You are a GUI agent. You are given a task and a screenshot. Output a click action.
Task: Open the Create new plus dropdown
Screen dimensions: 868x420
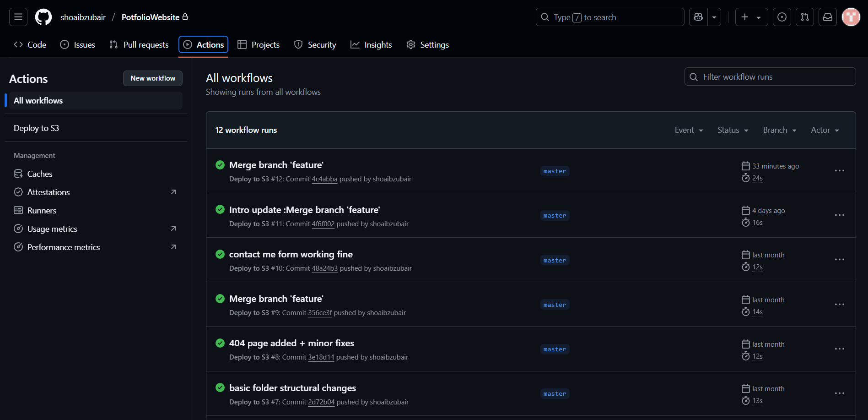pos(751,17)
